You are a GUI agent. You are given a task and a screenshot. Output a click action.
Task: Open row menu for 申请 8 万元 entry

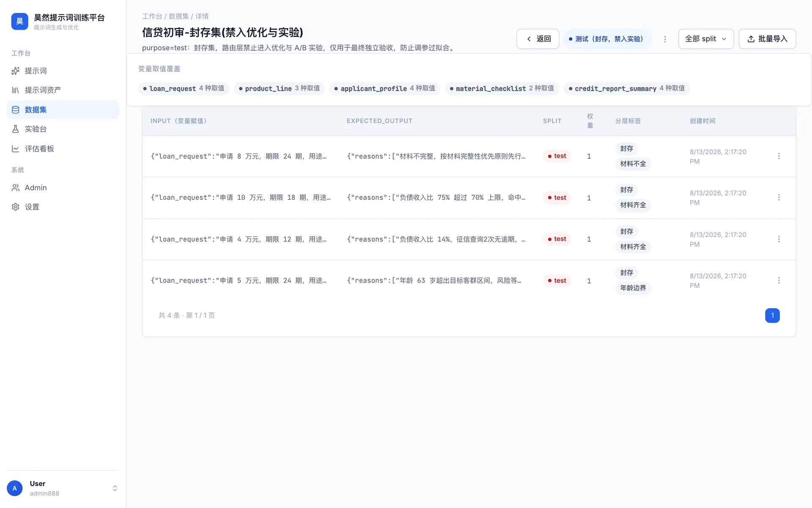pyautogui.click(x=779, y=156)
